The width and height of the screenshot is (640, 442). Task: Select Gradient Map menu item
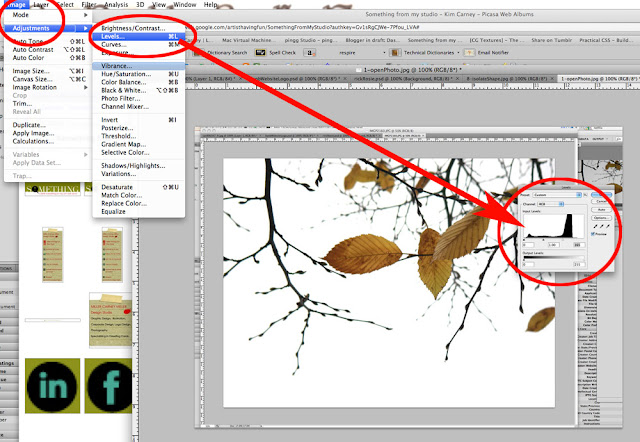coord(139,144)
